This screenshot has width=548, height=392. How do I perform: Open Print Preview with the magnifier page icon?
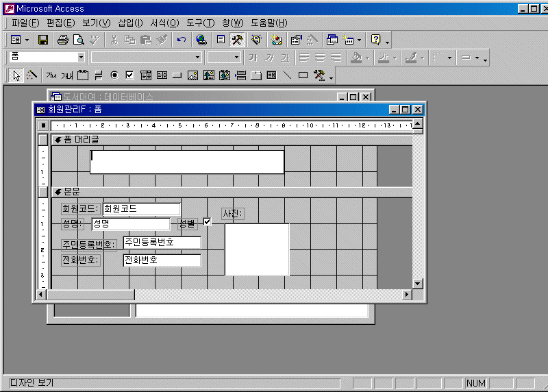click(78, 40)
